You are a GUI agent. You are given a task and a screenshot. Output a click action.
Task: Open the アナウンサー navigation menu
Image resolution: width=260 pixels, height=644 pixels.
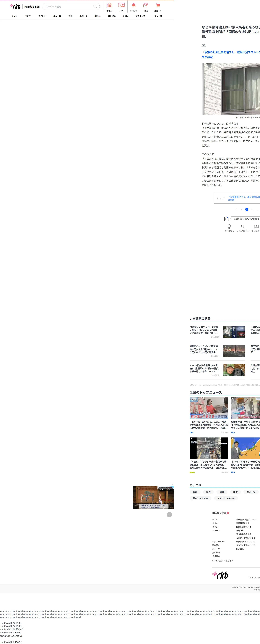pos(141,16)
